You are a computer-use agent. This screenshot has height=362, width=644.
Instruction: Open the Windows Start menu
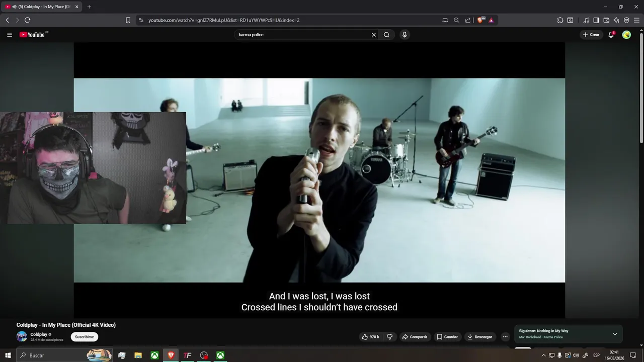point(8,355)
